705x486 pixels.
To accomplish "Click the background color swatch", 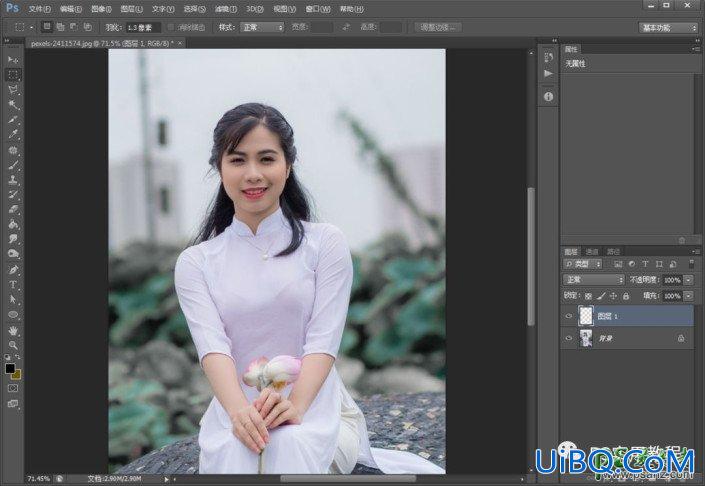I will (x=16, y=375).
